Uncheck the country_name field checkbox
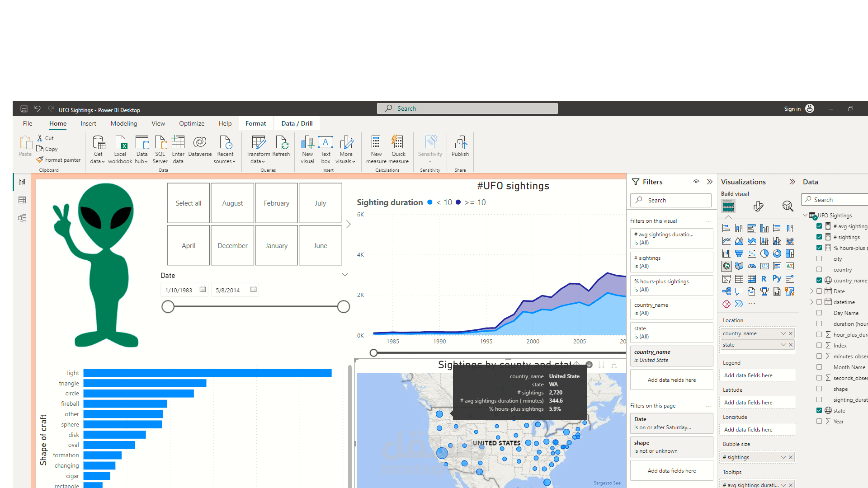Screen dimensions: 868x488 tap(819, 280)
